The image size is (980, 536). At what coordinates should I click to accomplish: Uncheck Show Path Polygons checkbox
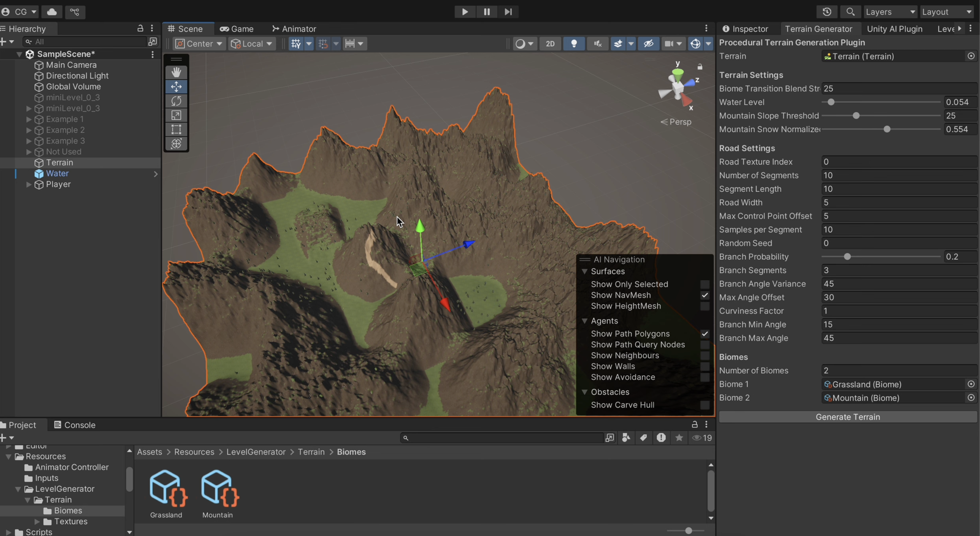tap(704, 334)
